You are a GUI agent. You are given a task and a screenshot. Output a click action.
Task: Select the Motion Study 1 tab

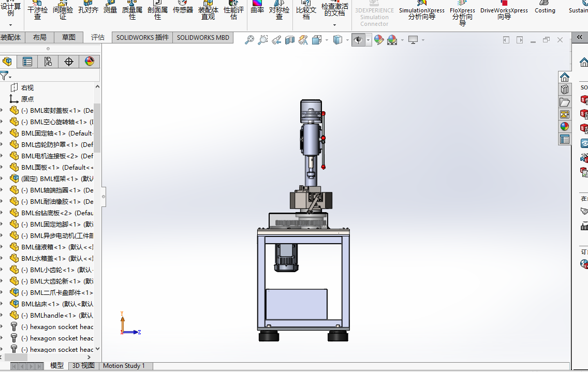click(x=124, y=366)
